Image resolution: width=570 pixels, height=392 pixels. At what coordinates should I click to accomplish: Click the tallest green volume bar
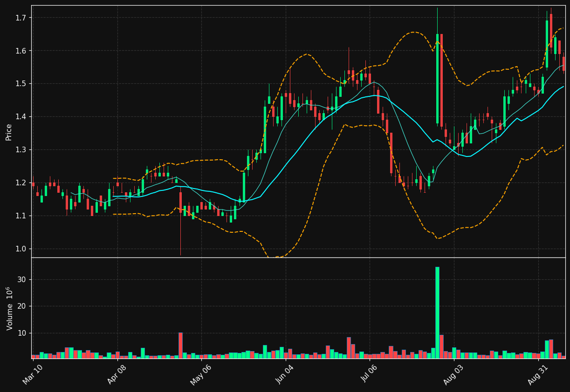437,312
